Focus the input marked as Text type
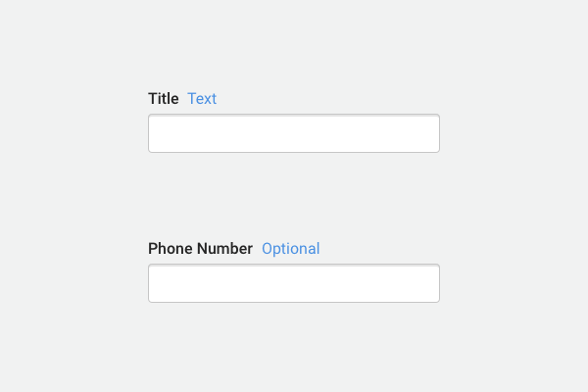This screenshot has width=588, height=392. [x=294, y=133]
